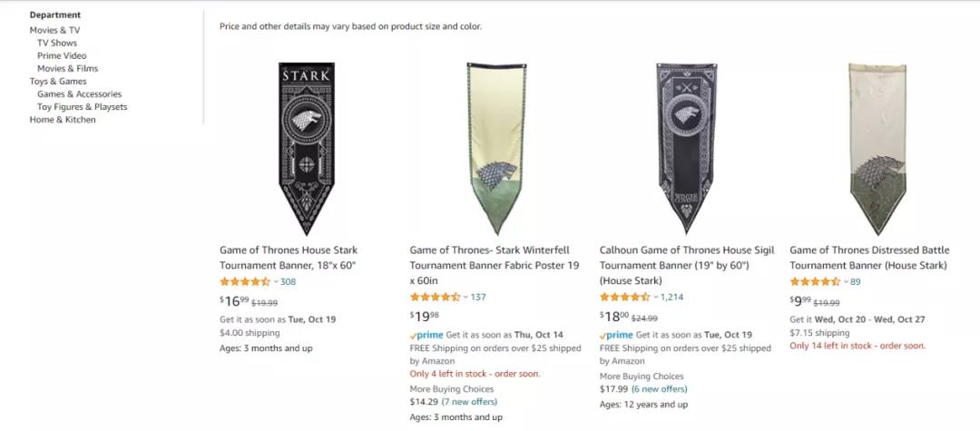
Task: Open the 7 new offers link
Action: tap(469, 402)
